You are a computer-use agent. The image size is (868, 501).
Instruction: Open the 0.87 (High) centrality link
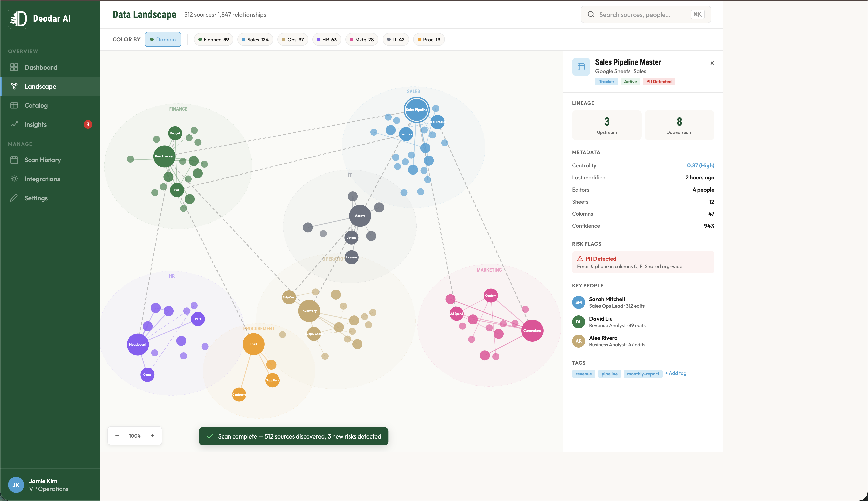coord(700,165)
